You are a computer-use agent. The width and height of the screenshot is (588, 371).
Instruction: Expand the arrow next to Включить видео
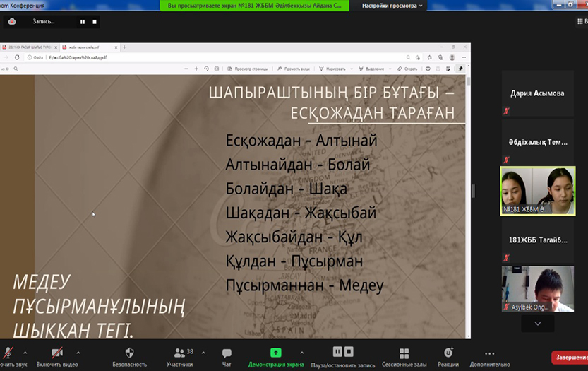(x=78, y=352)
